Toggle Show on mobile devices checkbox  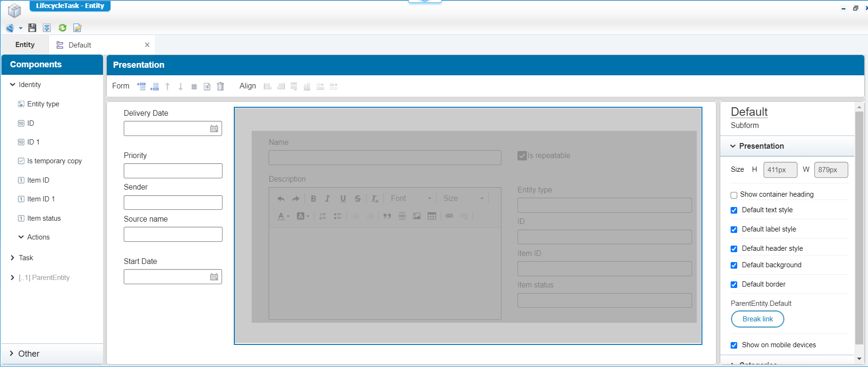click(734, 345)
